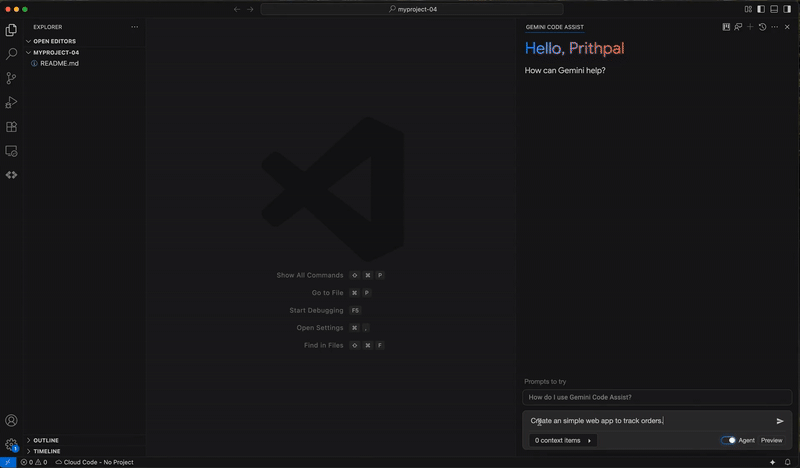Viewport: 800px width, 468px height.
Task: Open Source Control view in activity bar
Action: 11,78
